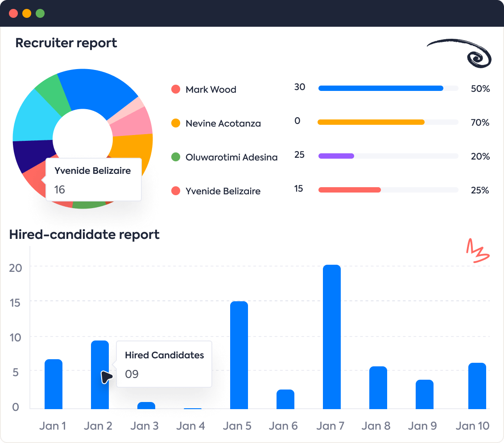Image resolution: width=504 pixels, height=443 pixels.
Task: Click the cursor arrow on the Jan 2 bar
Action: coord(107,377)
